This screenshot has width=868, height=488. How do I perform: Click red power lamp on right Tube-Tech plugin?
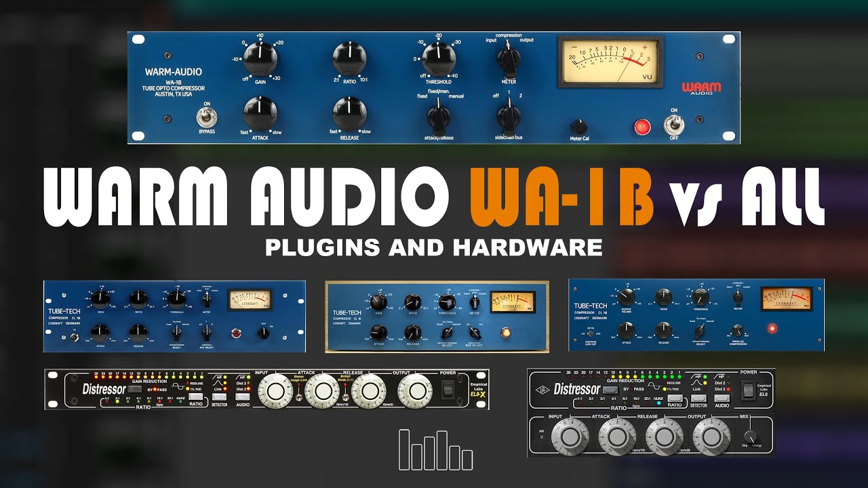pos(772,329)
